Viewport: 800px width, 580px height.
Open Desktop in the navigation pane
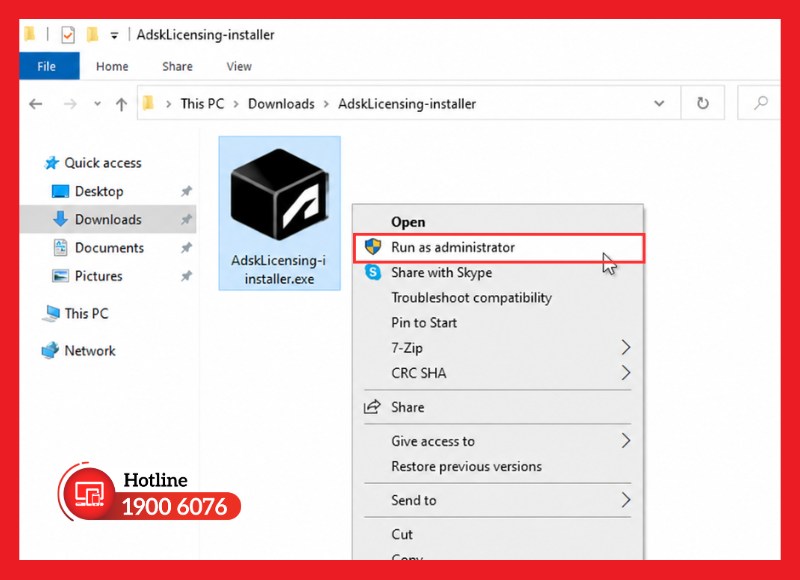click(98, 191)
